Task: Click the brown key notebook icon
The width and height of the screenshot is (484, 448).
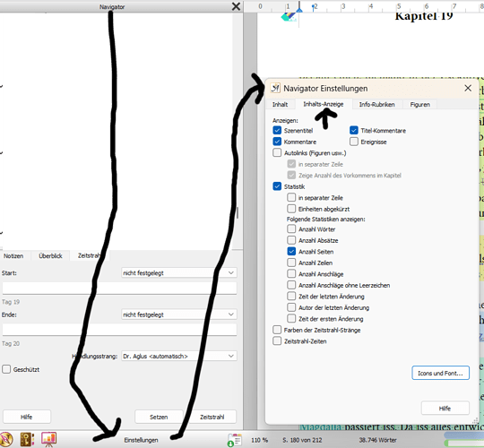Action: 27,439
